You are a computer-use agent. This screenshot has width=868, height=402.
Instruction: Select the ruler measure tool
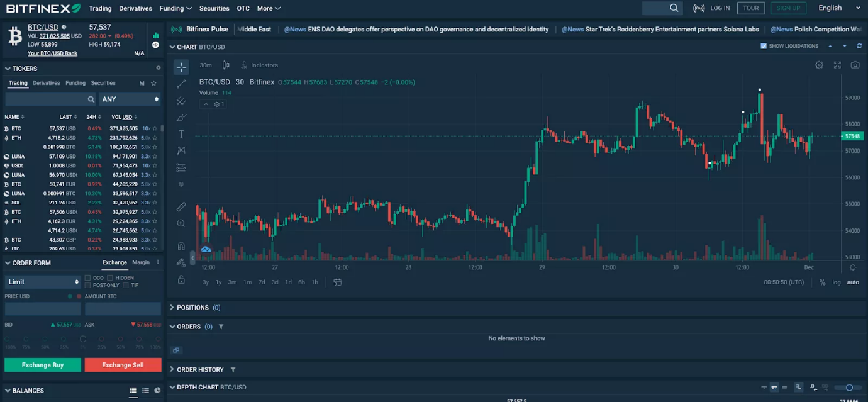pos(181,206)
